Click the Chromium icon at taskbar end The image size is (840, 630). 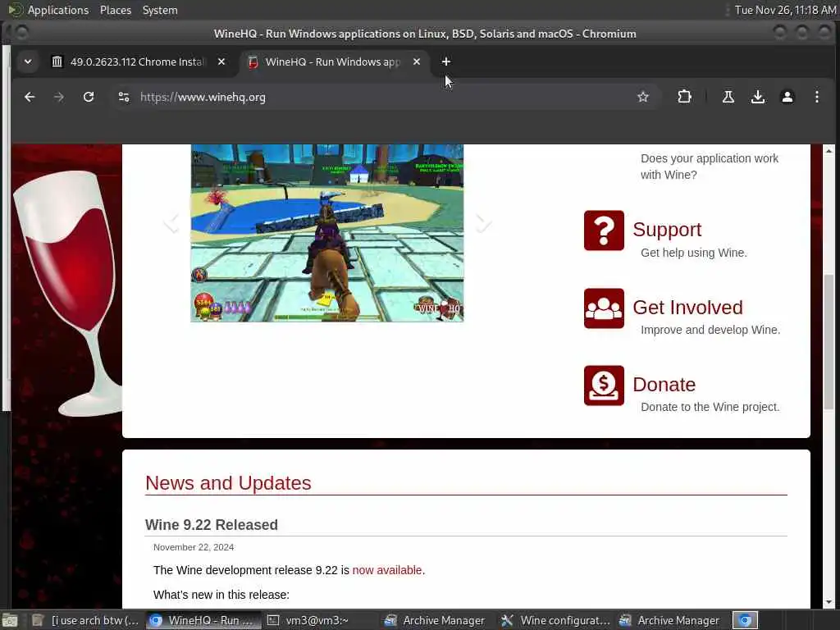(745, 620)
